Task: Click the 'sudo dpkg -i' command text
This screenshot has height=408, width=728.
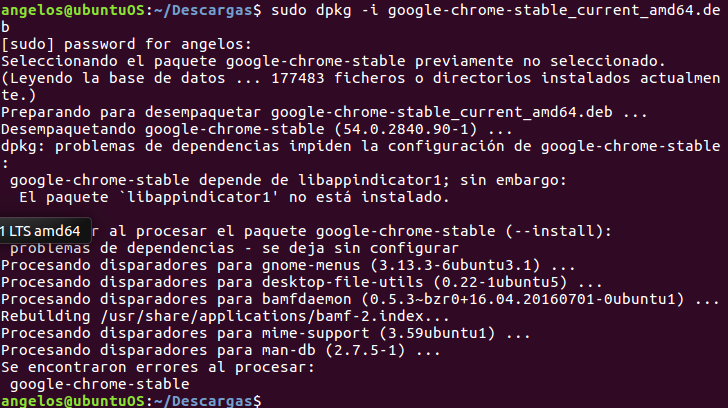Action: (325, 10)
